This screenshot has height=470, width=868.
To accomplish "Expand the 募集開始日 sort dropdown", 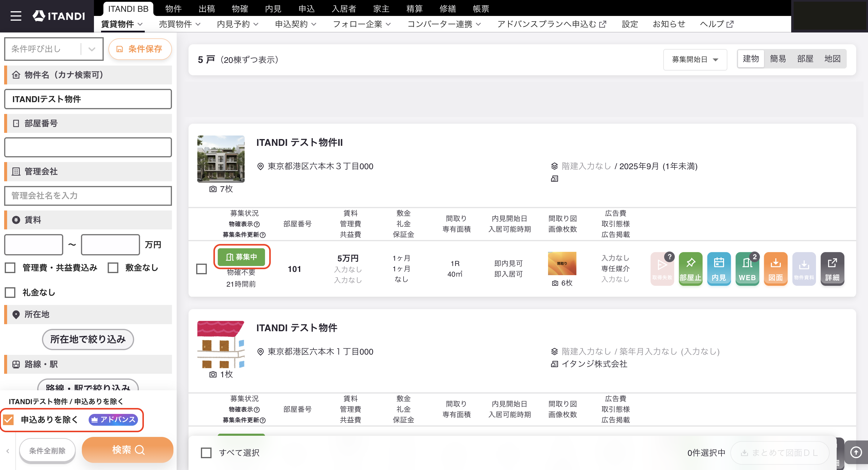I will coord(695,60).
